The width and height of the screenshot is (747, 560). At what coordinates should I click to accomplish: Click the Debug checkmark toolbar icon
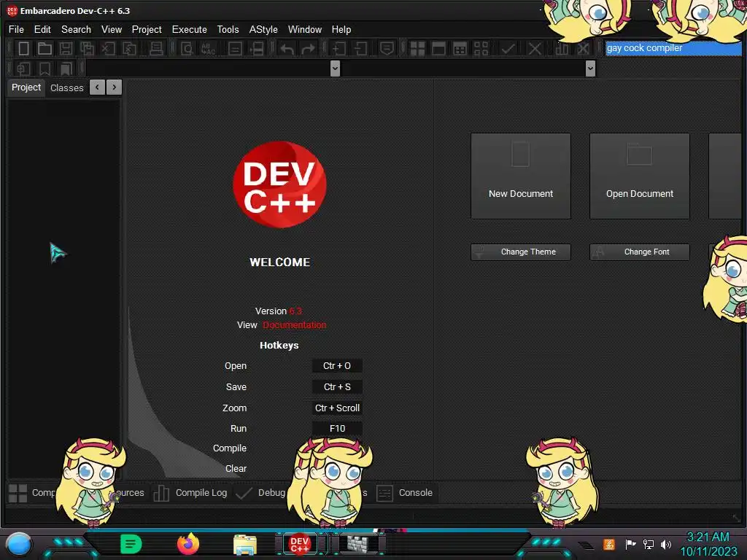coord(508,48)
